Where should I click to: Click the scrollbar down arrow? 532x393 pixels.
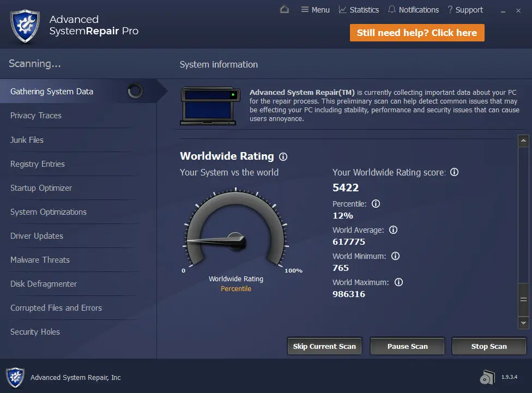(523, 323)
